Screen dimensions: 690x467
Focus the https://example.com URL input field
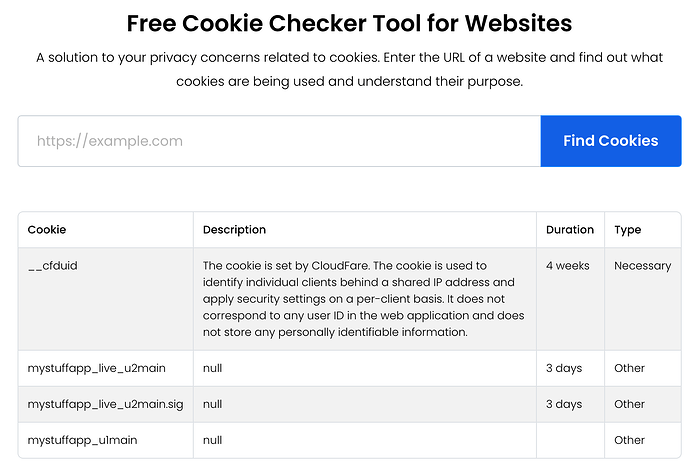coord(279,141)
